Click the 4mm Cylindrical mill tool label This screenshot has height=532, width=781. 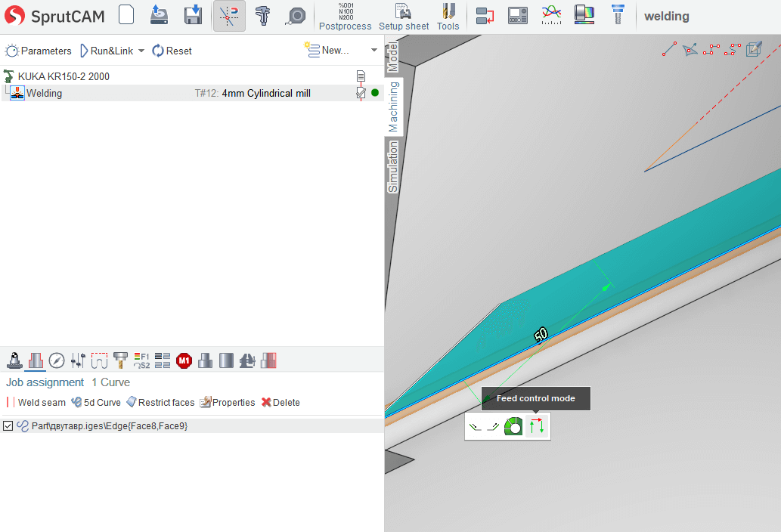coord(266,93)
